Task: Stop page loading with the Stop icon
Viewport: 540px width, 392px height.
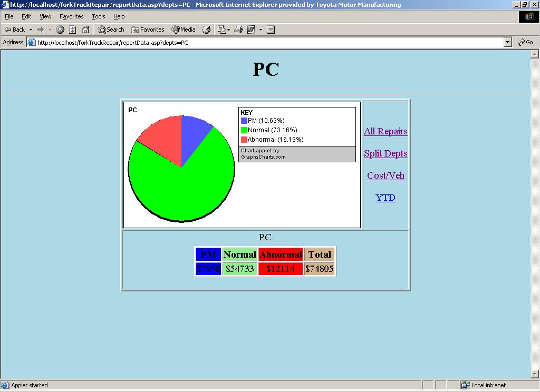Action: [x=60, y=30]
